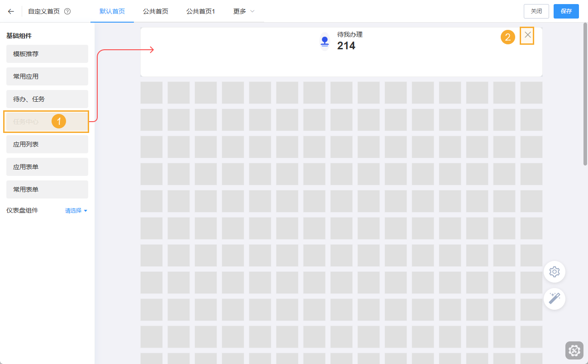Screen dimensions: 588x364
Task: Click the 保存 save button
Action: pos(566,11)
